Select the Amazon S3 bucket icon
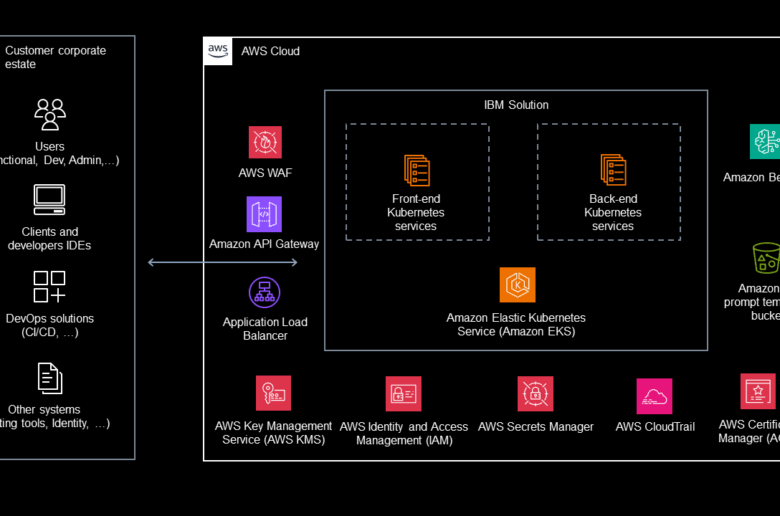 (x=766, y=259)
